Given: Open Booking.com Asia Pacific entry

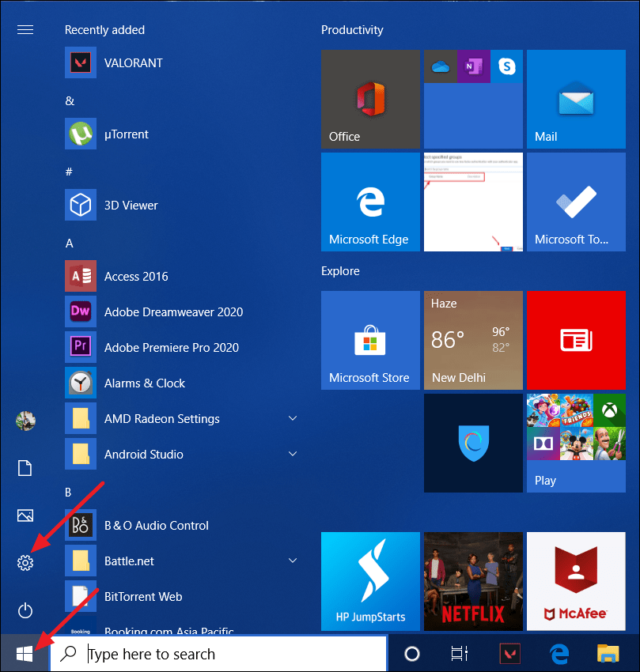Looking at the screenshot, I should (x=150, y=629).
